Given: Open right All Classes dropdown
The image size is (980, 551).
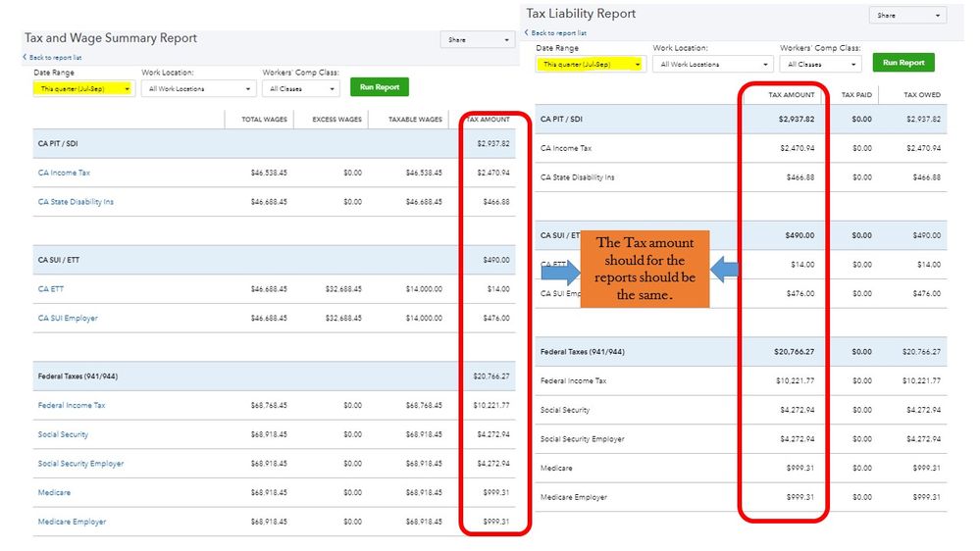Looking at the screenshot, I should (821, 64).
